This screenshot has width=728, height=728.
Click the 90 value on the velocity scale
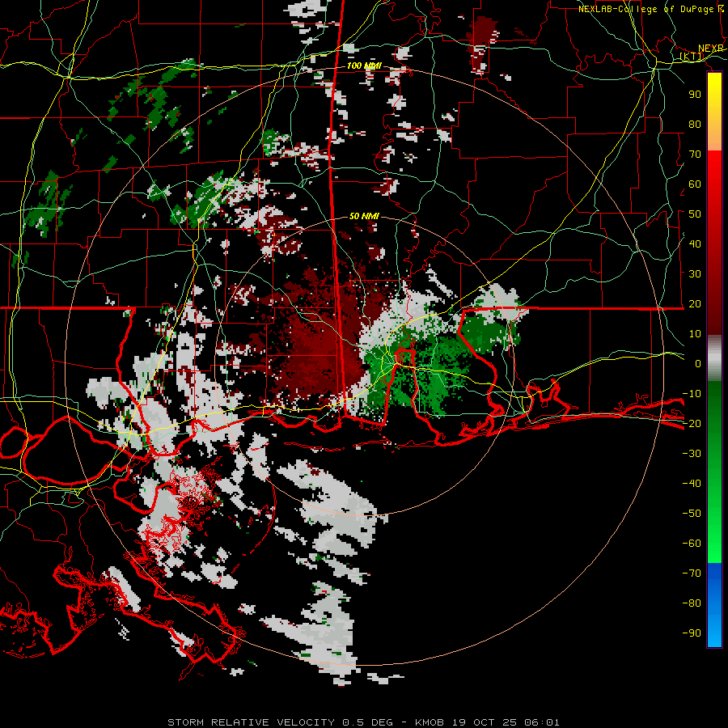[695, 95]
